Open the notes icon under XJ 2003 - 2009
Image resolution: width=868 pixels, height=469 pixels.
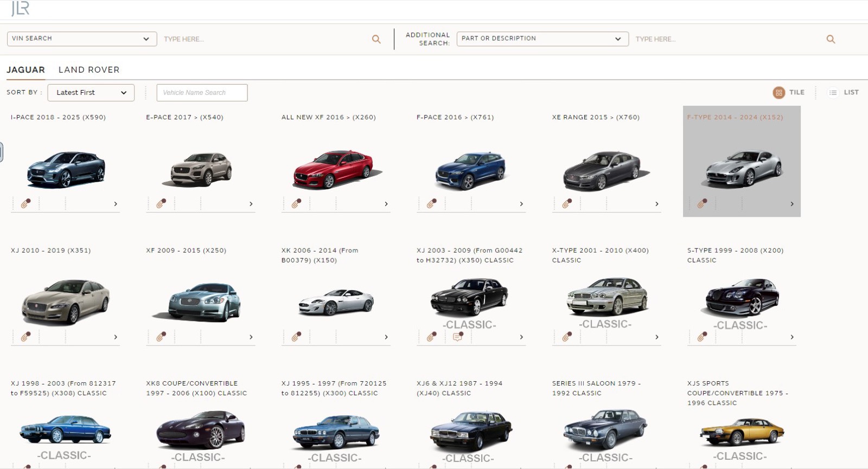pos(458,337)
